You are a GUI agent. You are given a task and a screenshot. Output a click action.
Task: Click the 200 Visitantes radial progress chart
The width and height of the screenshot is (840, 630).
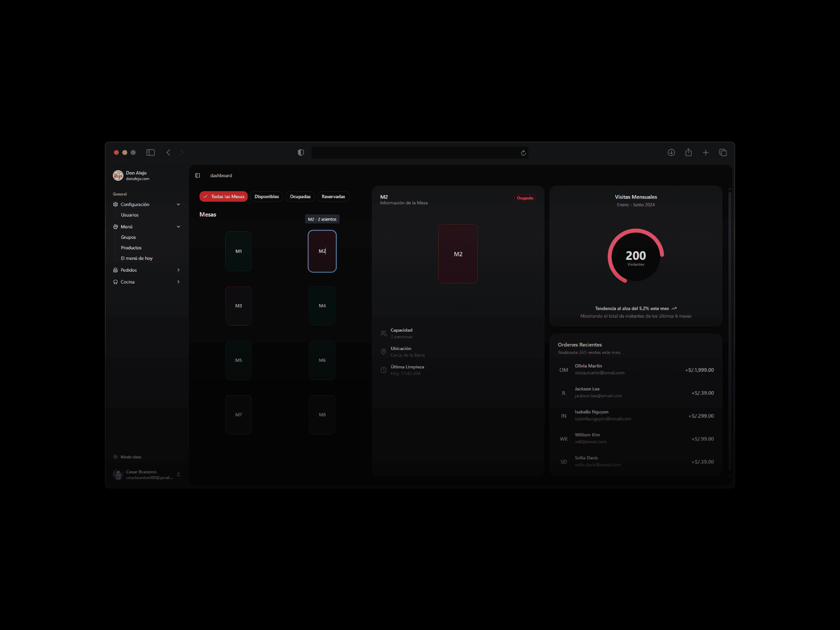(x=635, y=256)
